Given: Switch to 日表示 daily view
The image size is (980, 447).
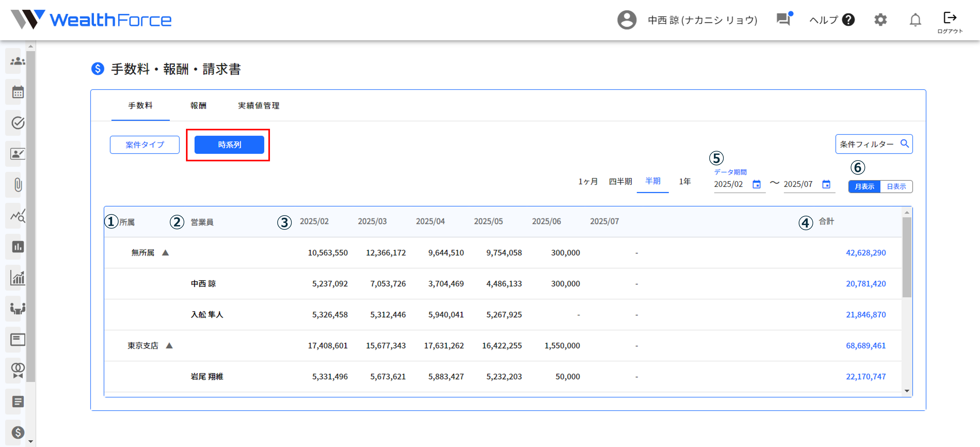Looking at the screenshot, I should point(896,187).
